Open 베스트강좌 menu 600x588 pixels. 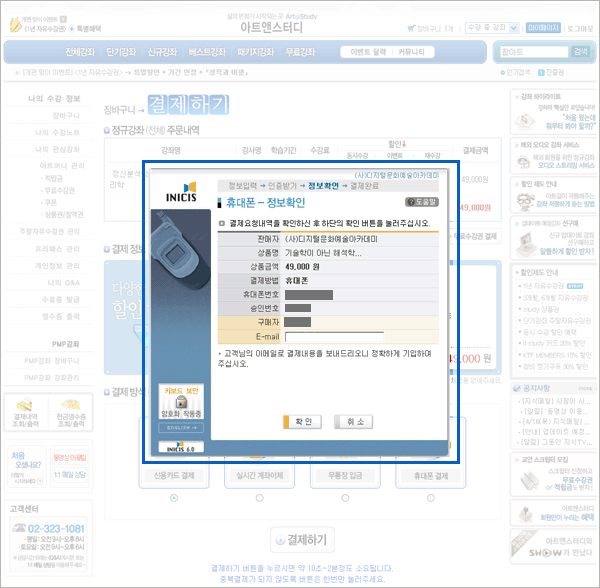(x=207, y=52)
